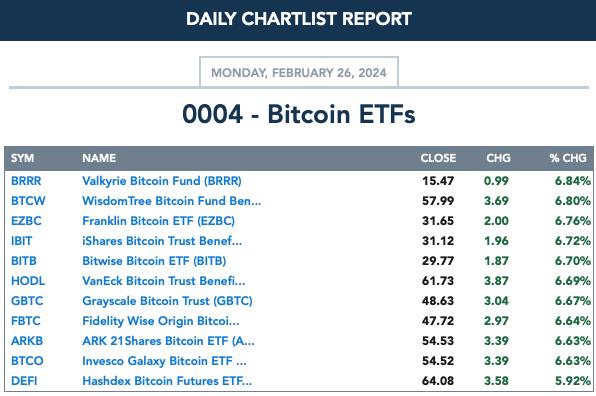Click the IBIT ticker symbol
This screenshot has width=596, height=396.
[x=22, y=241]
